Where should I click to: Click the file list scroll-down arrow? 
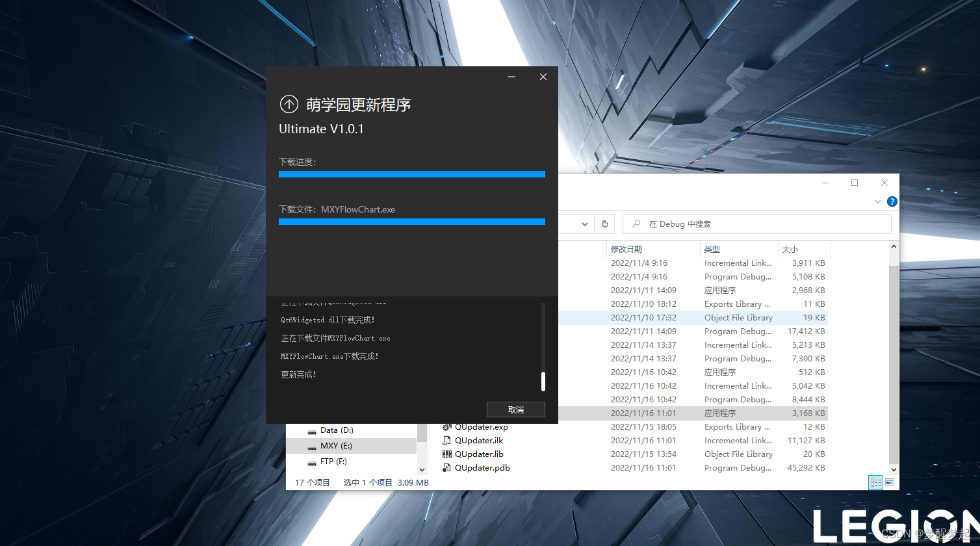[x=894, y=469]
